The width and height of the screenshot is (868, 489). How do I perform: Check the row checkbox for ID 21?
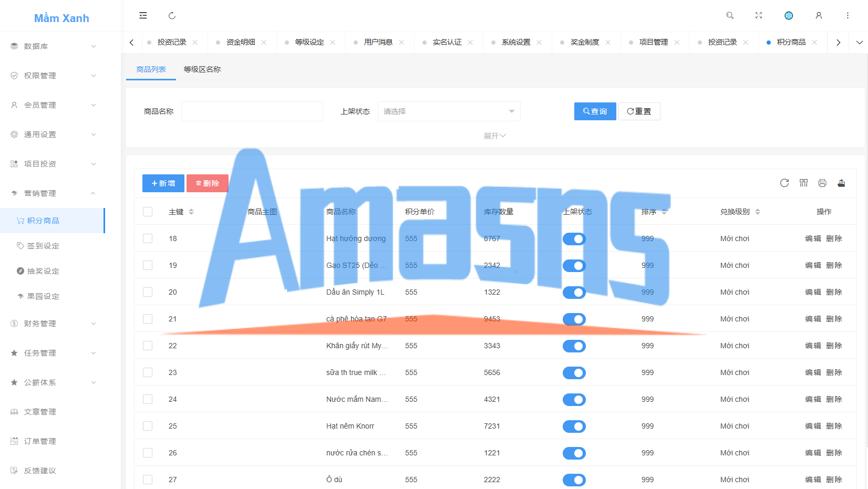tap(148, 319)
